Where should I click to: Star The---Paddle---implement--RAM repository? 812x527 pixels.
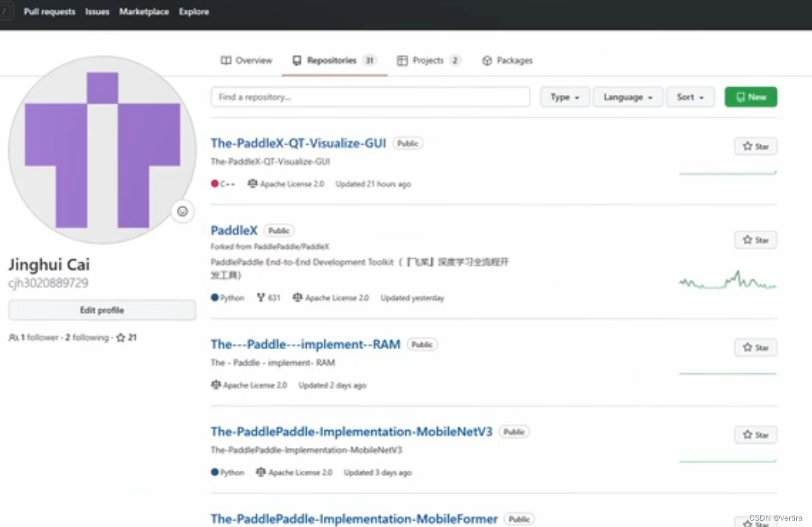[x=756, y=347]
